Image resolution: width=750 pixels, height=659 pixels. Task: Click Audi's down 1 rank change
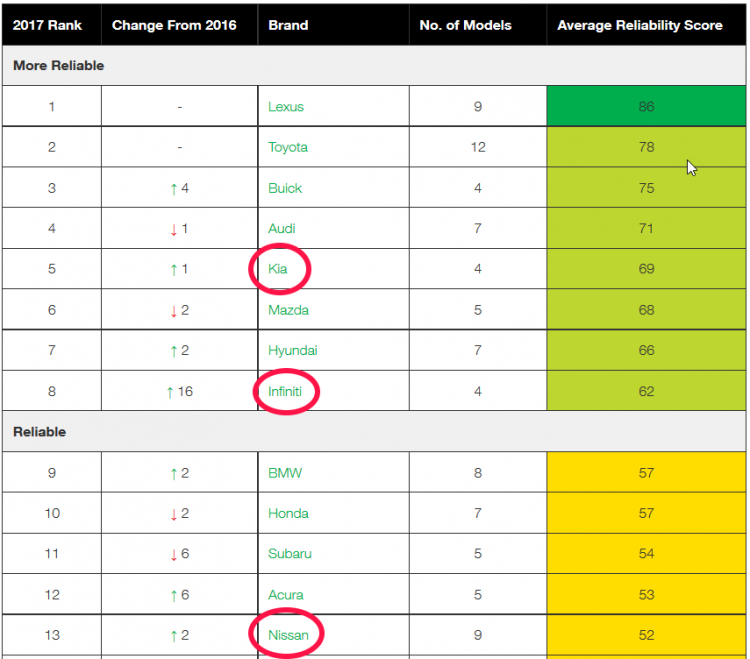coord(179,229)
